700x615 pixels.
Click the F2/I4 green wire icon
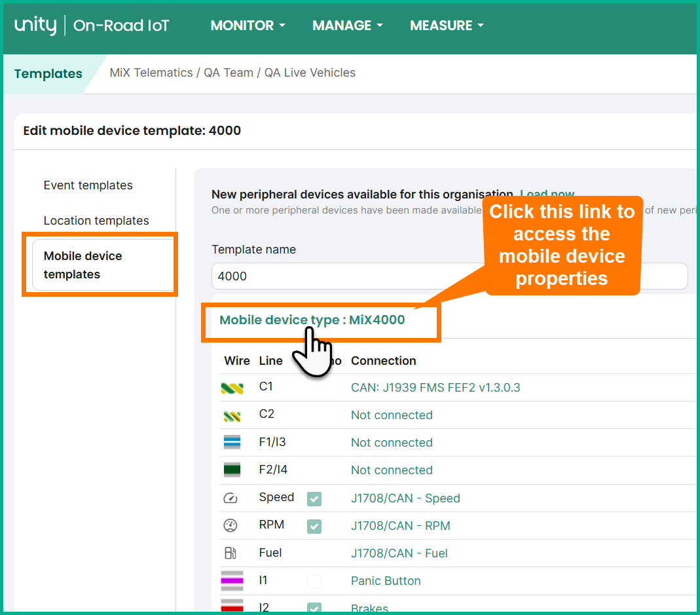tap(232, 470)
